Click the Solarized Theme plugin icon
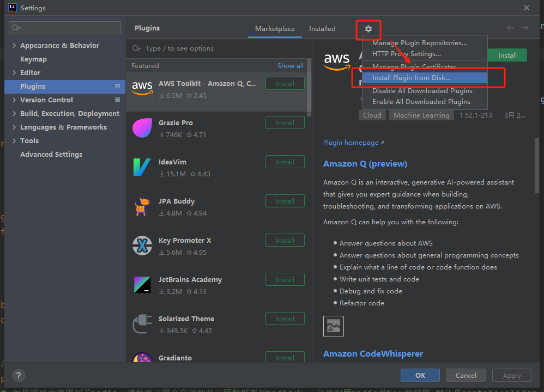Screen dimensions: 544x392 [142, 324]
